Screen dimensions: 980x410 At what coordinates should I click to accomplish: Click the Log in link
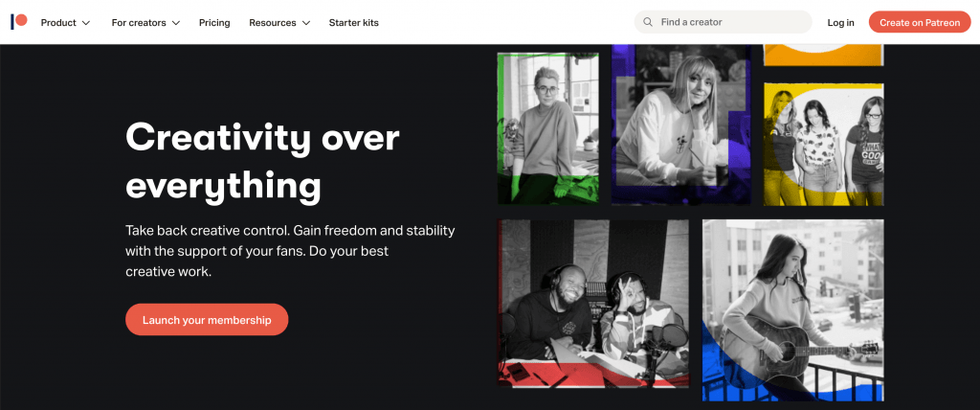[x=840, y=23]
